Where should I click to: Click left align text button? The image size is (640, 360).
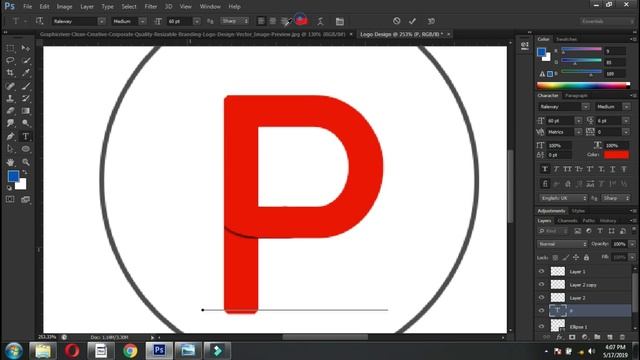[261, 21]
